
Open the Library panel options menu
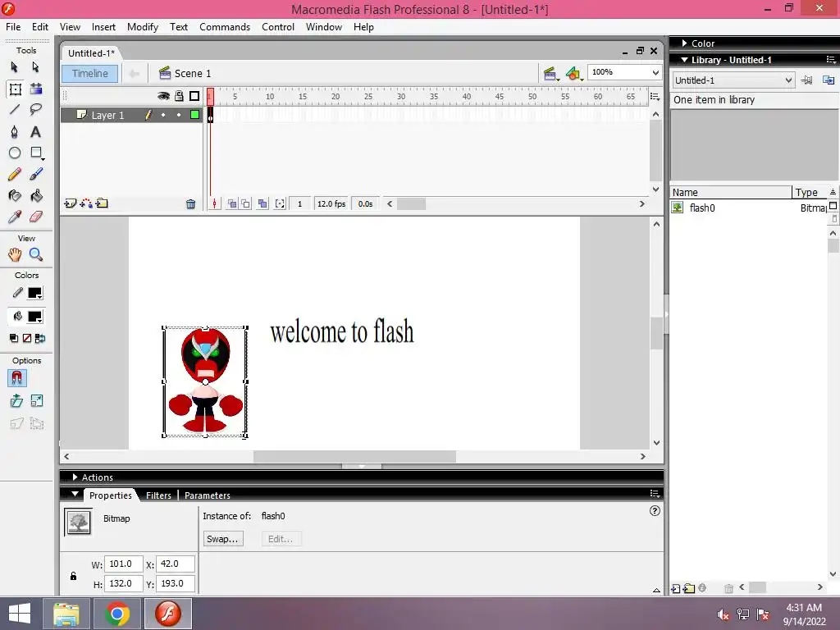click(831, 60)
